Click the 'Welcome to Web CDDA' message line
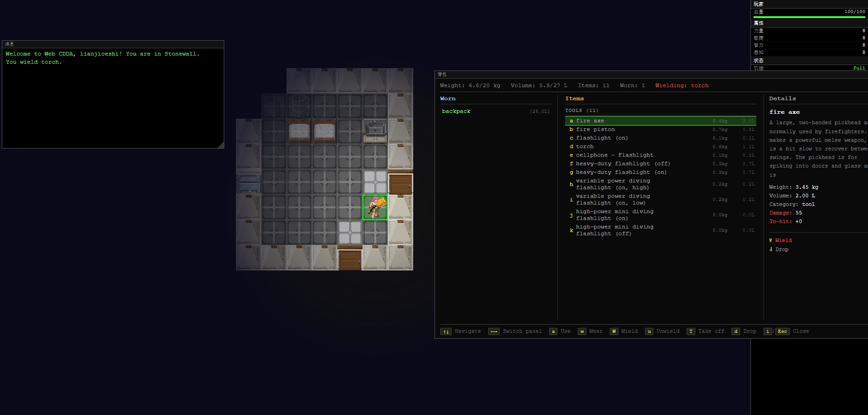Viewport: 868px width, 415px height. coord(103,54)
